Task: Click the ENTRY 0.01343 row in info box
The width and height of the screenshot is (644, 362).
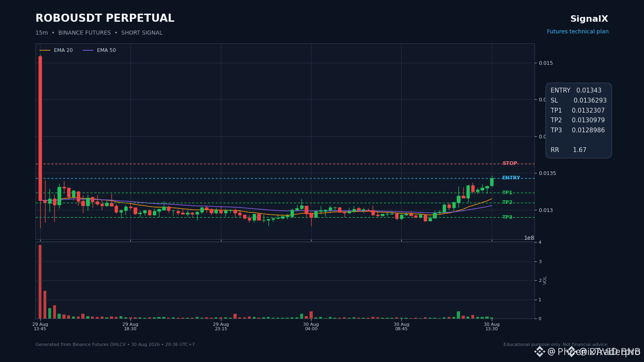Action: coord(576,90)
